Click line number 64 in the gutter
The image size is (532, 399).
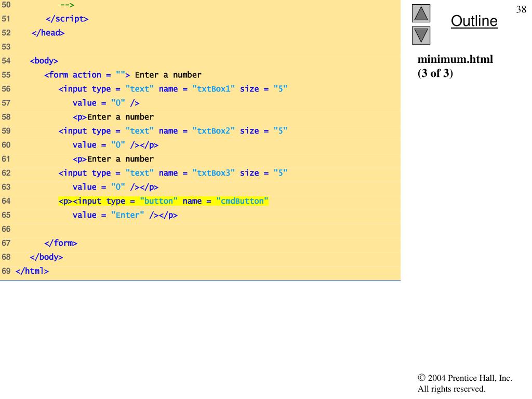(x=6, y=201)
